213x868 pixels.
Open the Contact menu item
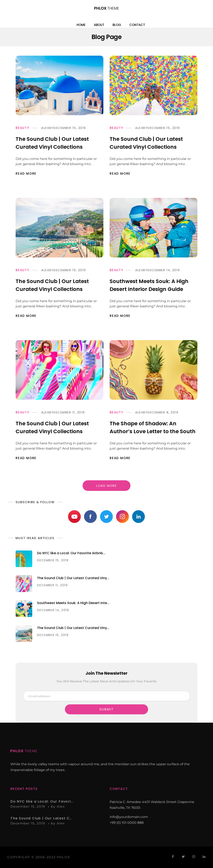(x=137, y=25)
